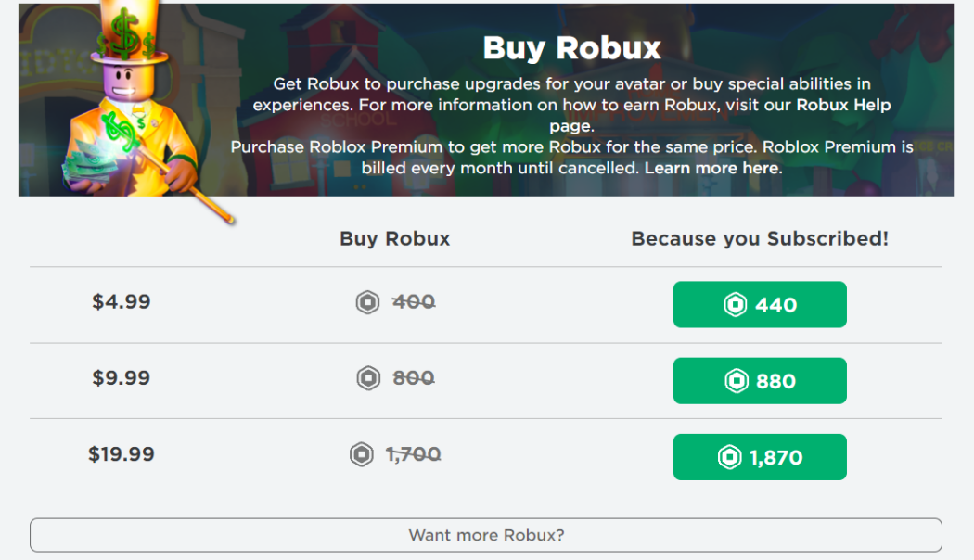
Task: Select the $4.99 price label
Action: pyautogui.click(x=122, y=302)
